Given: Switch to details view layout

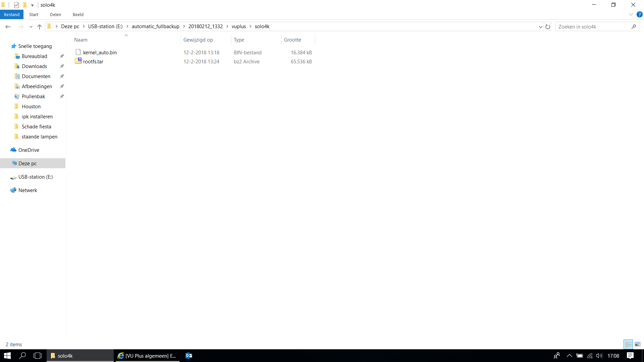Looking at the screenshot, I should click(x=628, y=344).
